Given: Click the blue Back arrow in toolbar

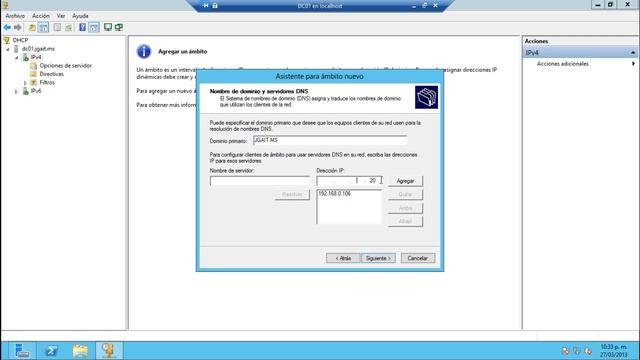Looking at the screenshot, I should 7,27.
